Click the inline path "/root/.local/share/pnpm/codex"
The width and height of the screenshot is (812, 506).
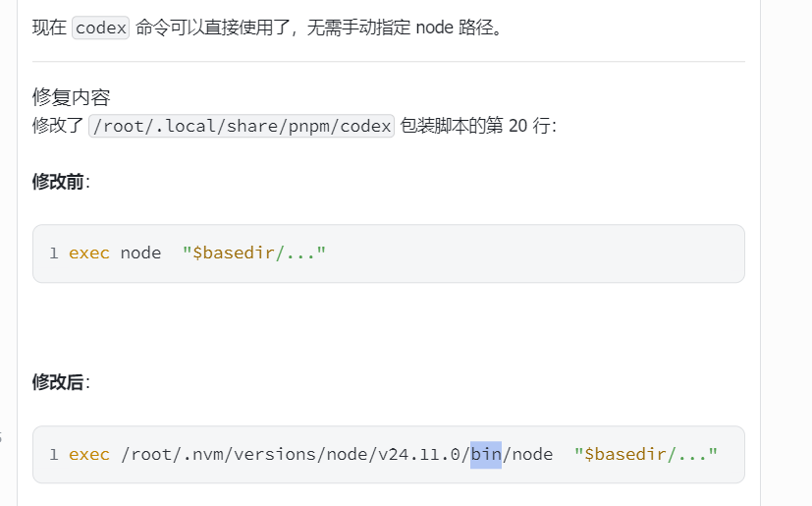(242, 126)
